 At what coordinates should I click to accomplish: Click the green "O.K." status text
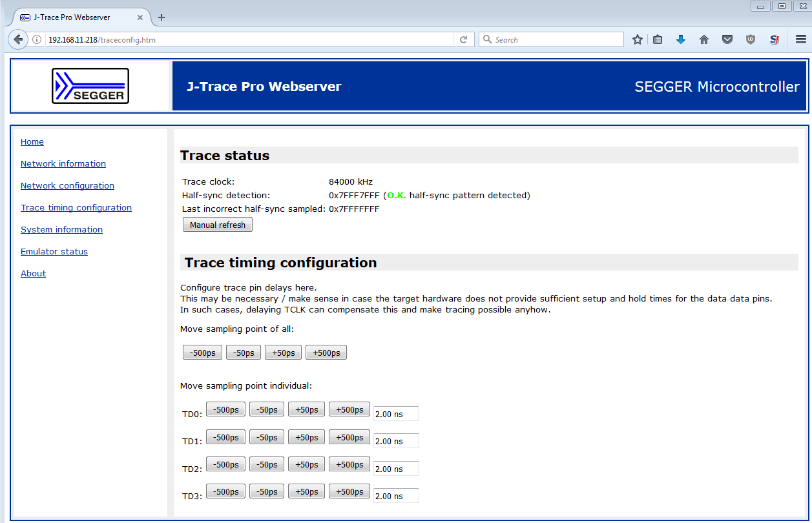point(397,196)
